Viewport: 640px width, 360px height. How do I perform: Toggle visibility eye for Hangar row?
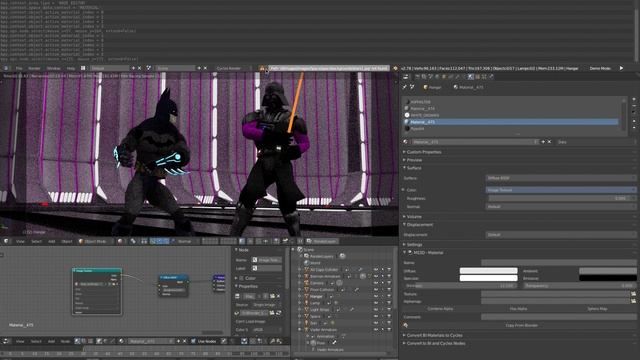click(x=376, y=296)
